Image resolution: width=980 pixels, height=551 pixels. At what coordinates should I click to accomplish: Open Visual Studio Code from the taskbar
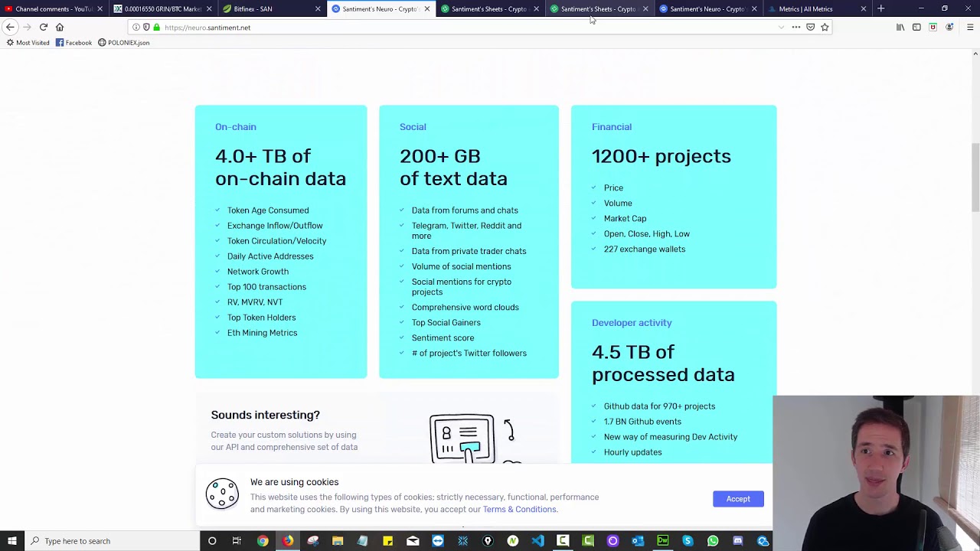click(x=537, y=541)
